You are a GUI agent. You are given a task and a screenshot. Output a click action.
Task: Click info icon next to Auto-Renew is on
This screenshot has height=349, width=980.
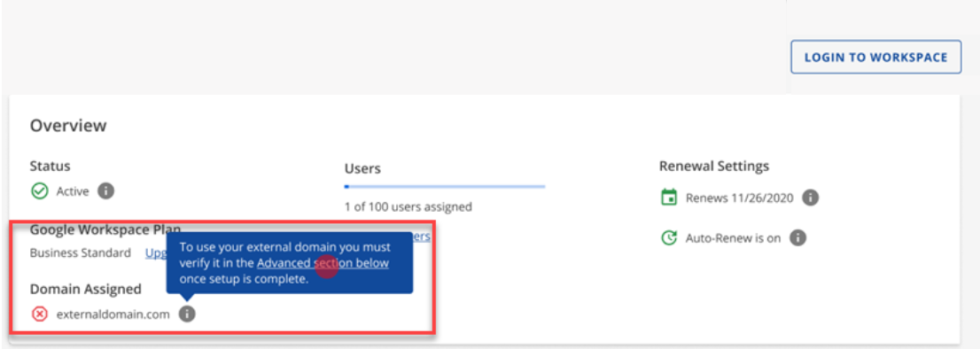pyautogui.click(x=798, y=238)
